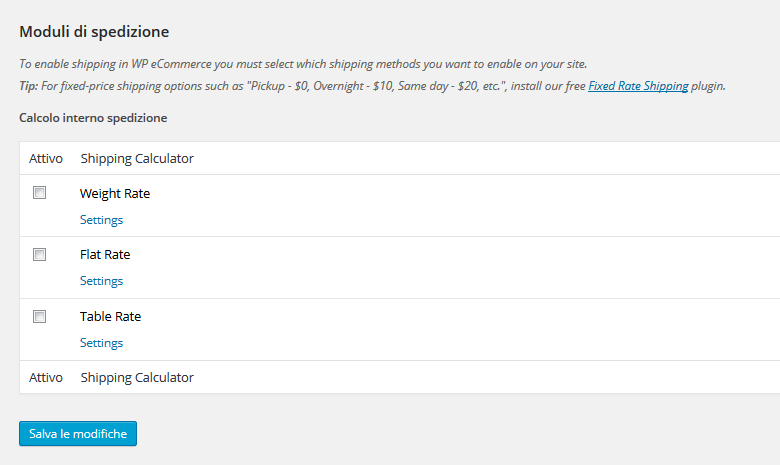Image resolution: width=780 pixels, height=465 pixels.
Task: Click the Calcolo interno spedizione subheading
Action: [x=93, y=118]
